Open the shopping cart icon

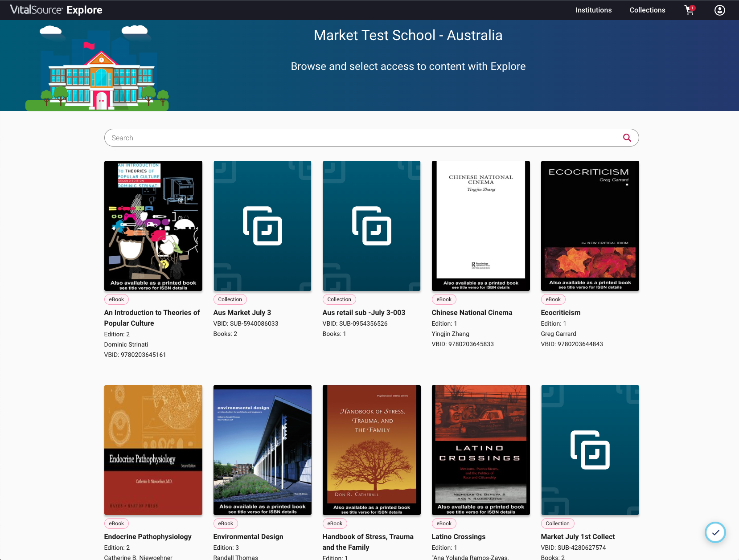click(690, 10)
